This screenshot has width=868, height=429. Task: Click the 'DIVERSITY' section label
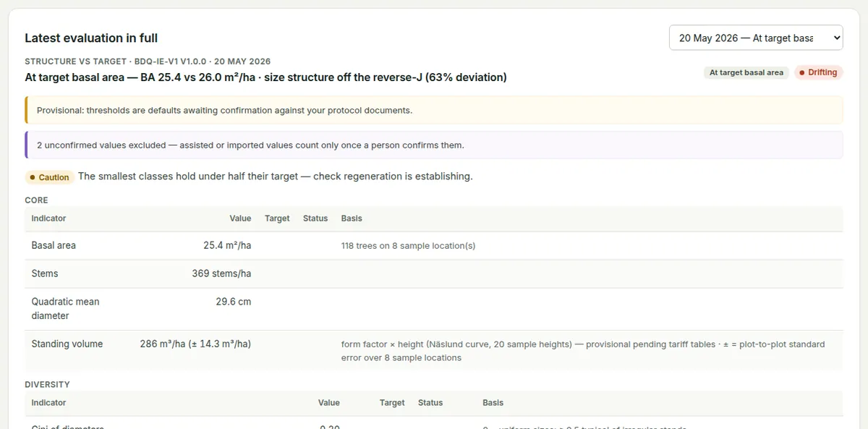pyautogui.click(x=47, y=385)
